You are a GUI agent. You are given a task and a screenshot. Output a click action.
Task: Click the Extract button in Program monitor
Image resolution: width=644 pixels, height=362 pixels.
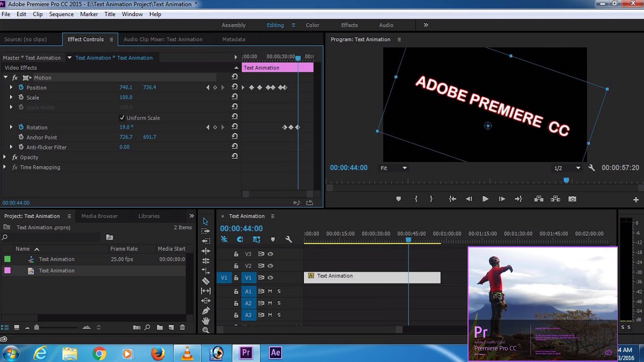point(555,199)
